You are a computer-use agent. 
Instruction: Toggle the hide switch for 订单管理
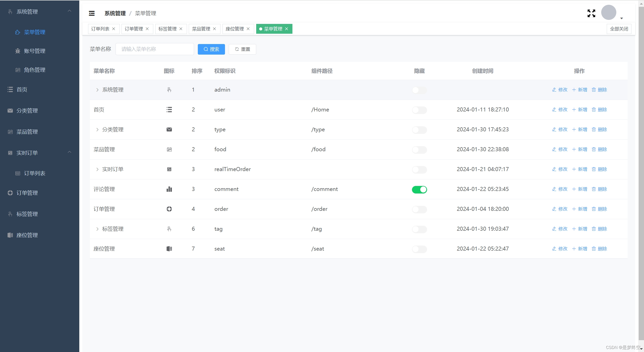419,209
